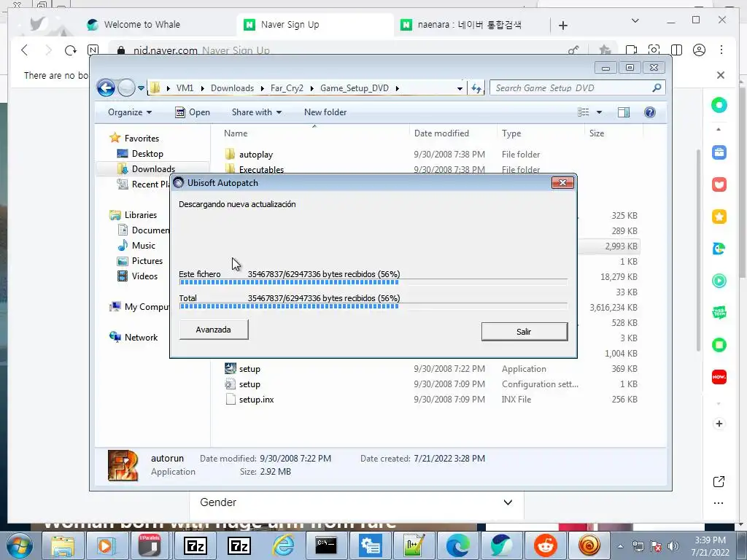Open Favorites in navigation pane
747x560 pixels.
(142, 138)
